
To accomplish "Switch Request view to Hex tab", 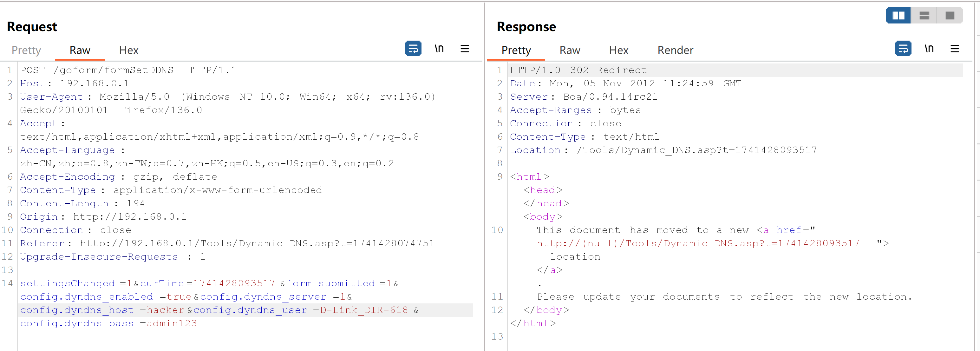I will (x=128, y=50).
